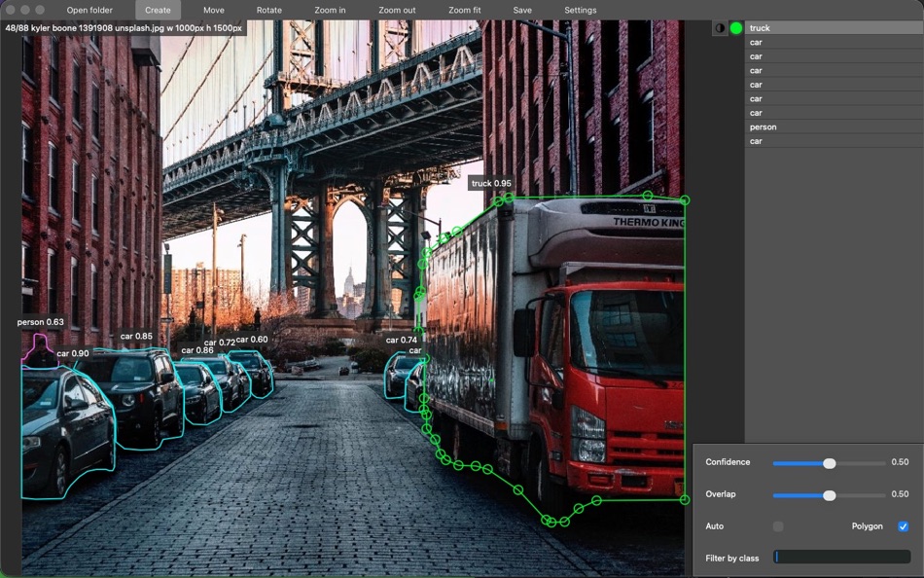Viewport: 924px width, 578px height.
Task: Adjust the Confidence slider handle
Action: (829, 463)
